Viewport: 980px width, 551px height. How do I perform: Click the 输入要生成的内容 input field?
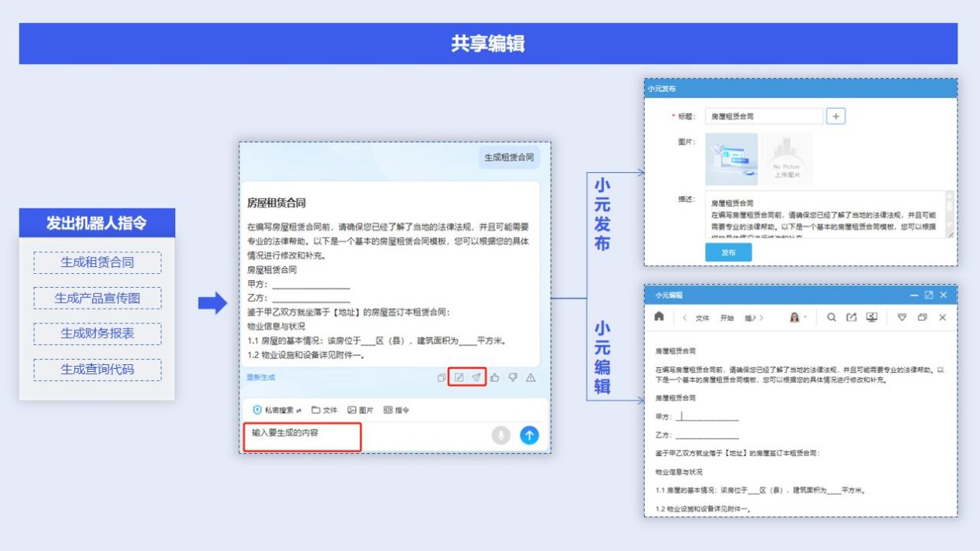click(x=303, y=435)
